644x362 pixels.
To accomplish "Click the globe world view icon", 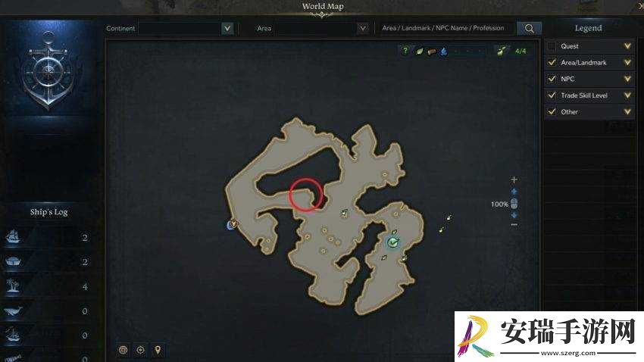I will tap(123, 350).
